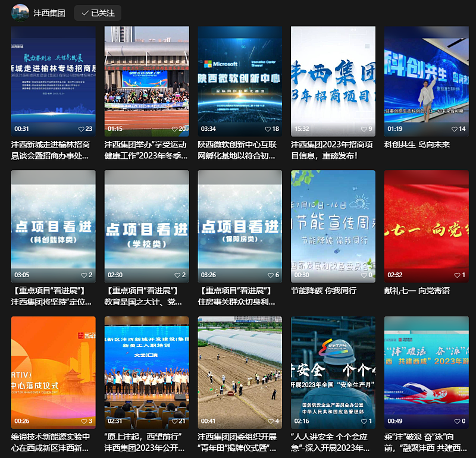Screen dimensions: 476x458
Task: Like the 学校类 重点项目 video
Action: pos(176,275)
